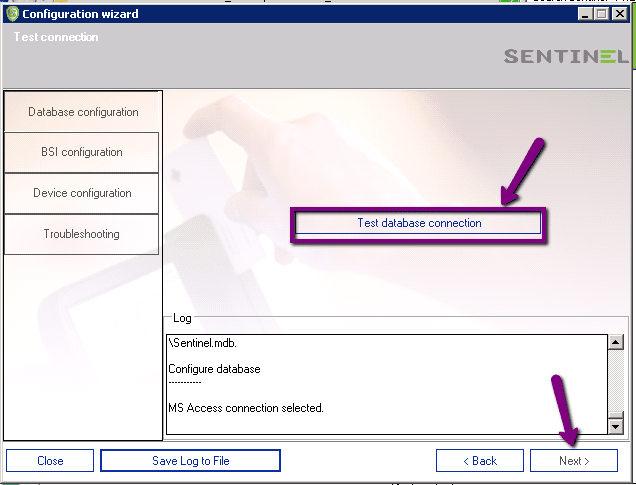Open the Troubleshooting section
Screen dimensions: 636x485
82,234
